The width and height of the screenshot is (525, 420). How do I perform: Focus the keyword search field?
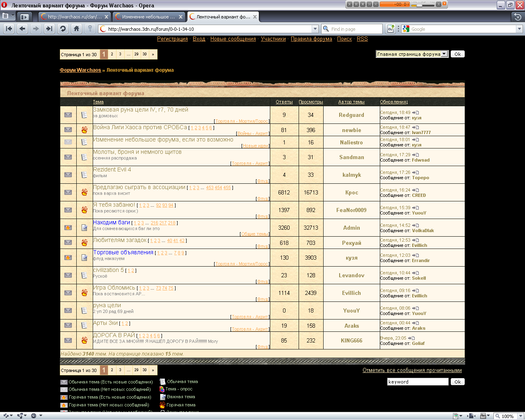pos(418,382)
